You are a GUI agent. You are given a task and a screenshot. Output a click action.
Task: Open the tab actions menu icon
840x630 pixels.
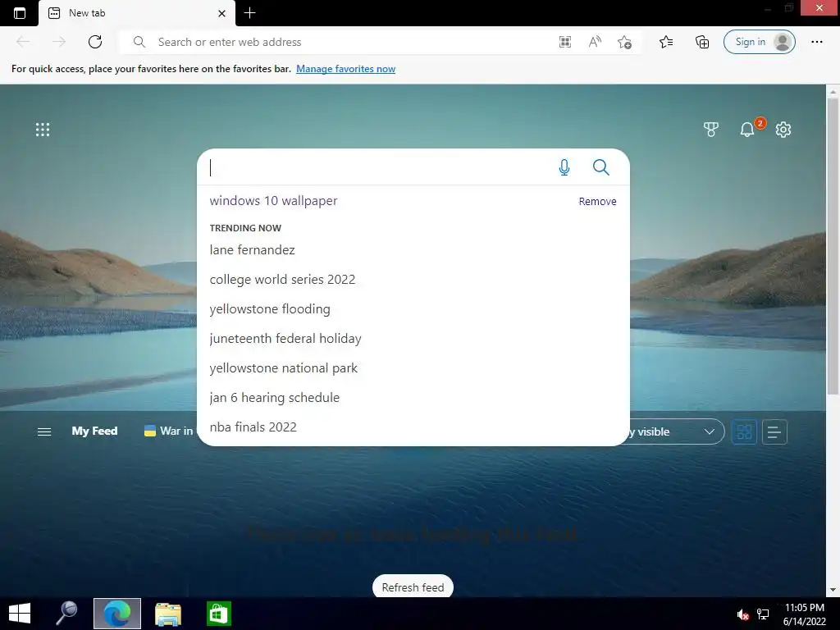point(20,13)
